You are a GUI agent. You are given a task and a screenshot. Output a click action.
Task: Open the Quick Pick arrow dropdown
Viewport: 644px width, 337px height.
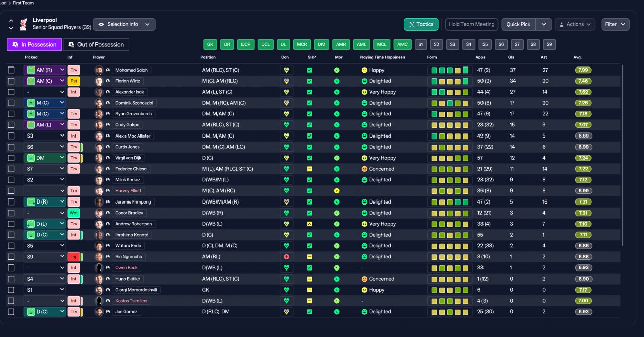(544, 24)
